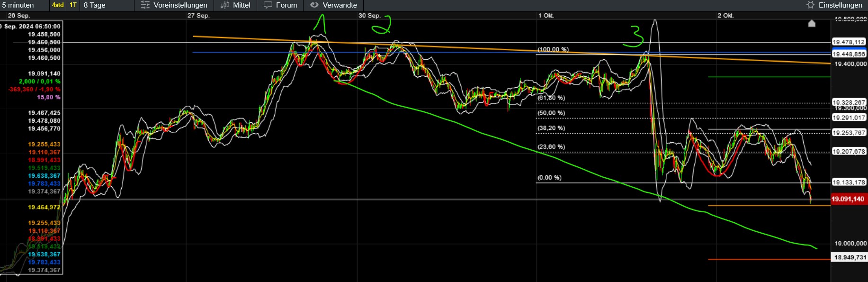Click the 19.458,500 value in data panel
Screen dimensions: 868x282
pyautogui.click(x=44, y=34)
